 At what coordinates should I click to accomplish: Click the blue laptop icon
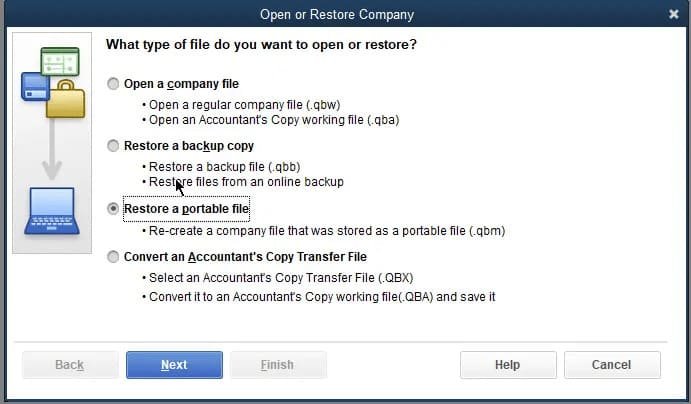pyautogui.click(x=52, y=210)
